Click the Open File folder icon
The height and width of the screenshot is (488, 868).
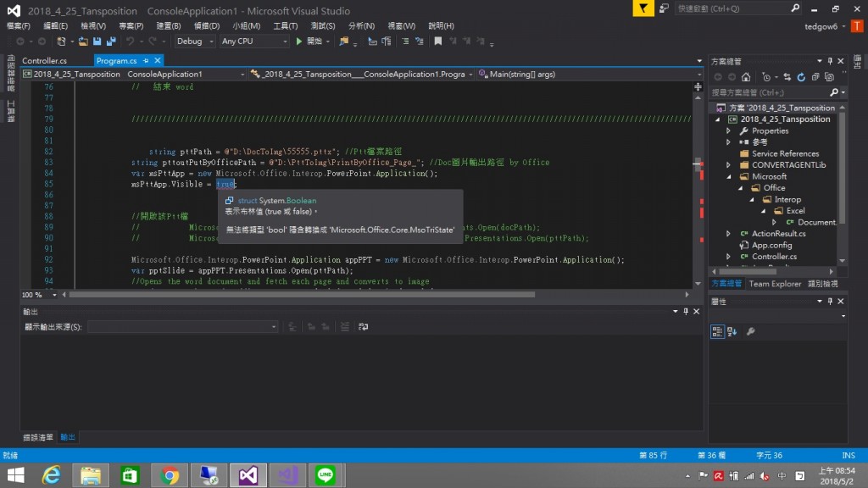[x=83, y=41]
